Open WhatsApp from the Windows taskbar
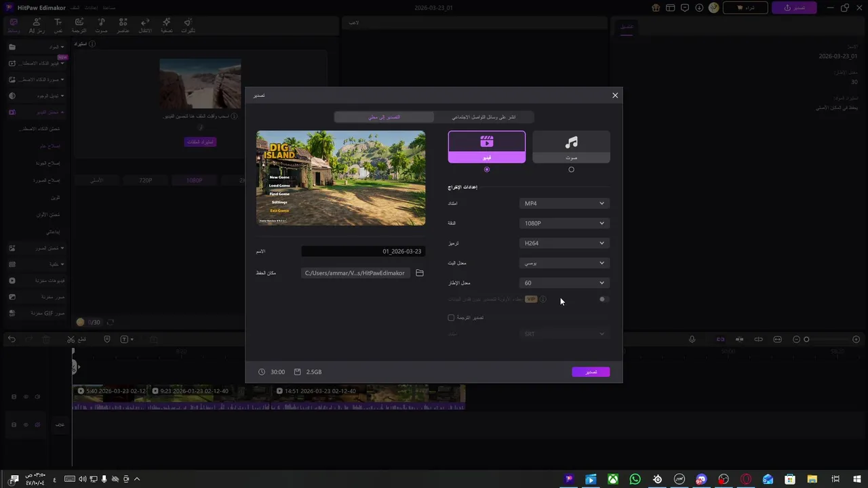 coord(635,479)
